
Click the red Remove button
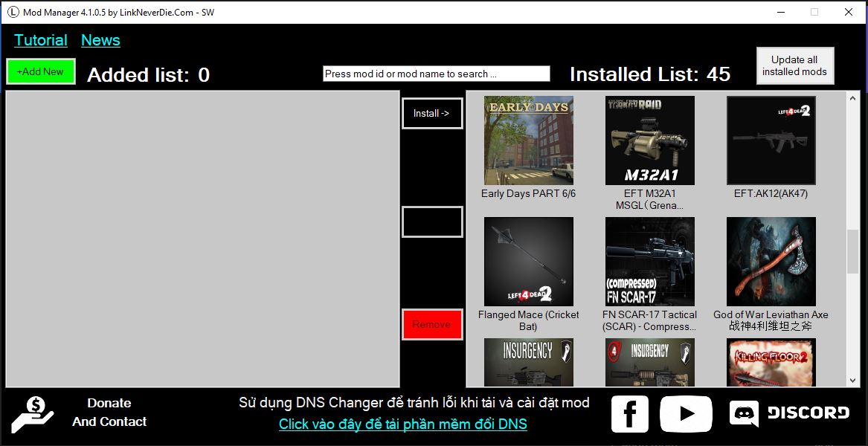coord(432,324)
